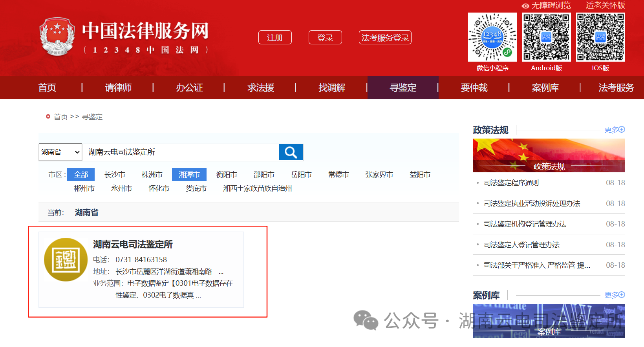Open the 法考服务 navigation tab
The width and height of the screenshot is (644, 347).
pyautogui.click(x=616, y=88)
